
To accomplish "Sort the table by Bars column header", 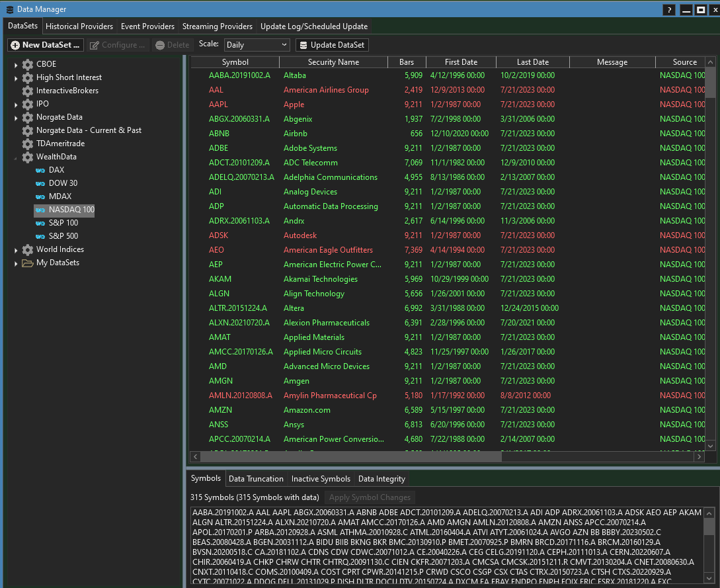I will coord(406,62).
